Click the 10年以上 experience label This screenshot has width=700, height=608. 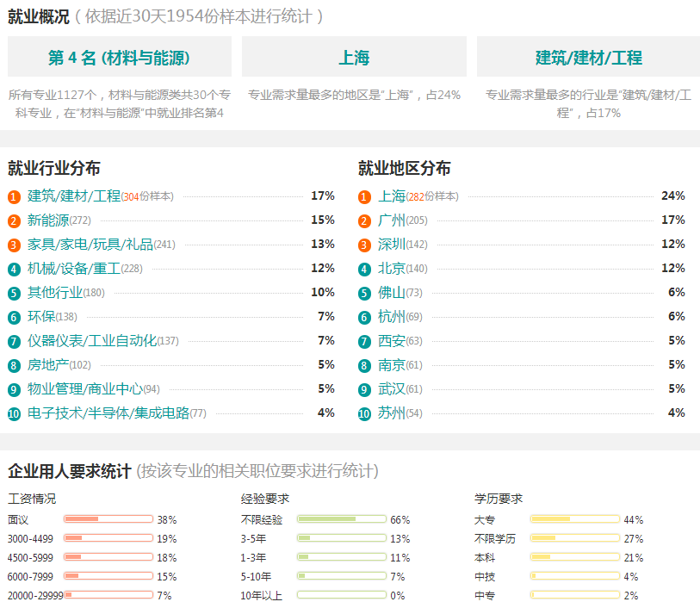[x=262, y=595]
